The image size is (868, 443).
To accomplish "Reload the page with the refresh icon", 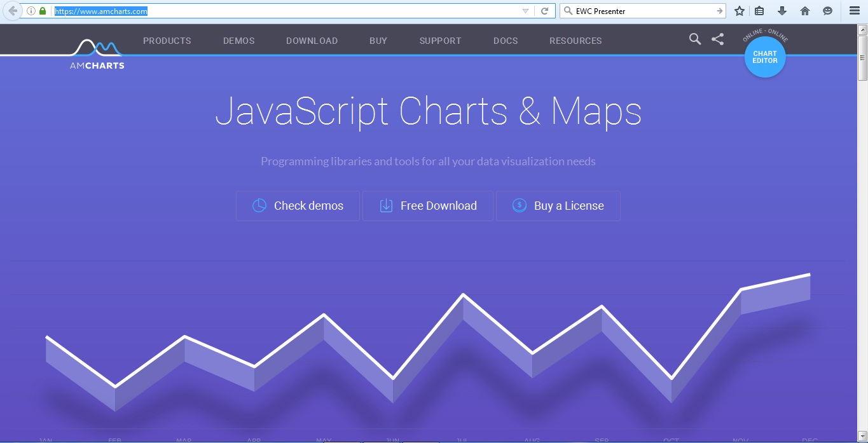I will pos(545,11).
